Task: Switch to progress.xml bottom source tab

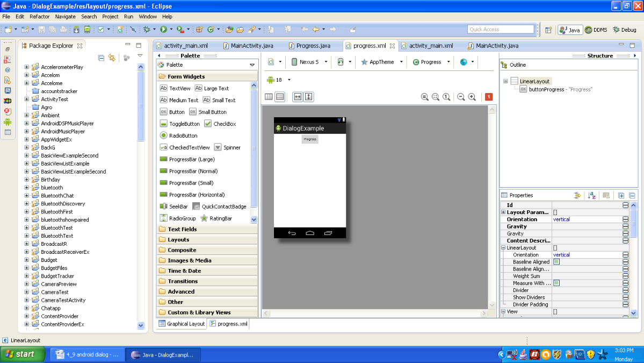Action: click(x=228, y=324)
